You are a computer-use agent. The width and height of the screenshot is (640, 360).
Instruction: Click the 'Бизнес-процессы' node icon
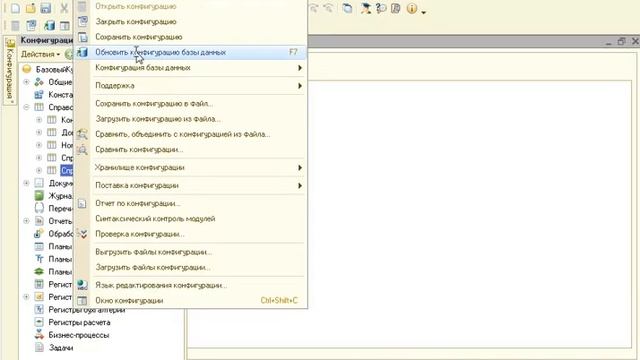tap(39, 335)
